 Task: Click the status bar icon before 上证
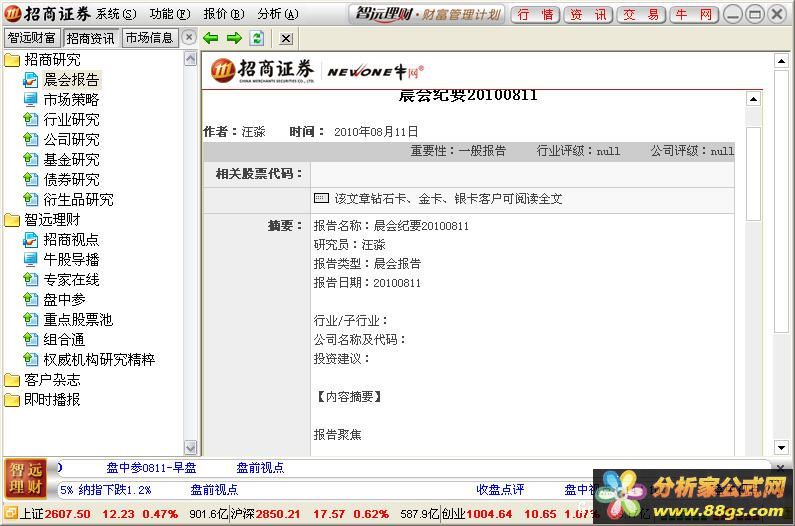11,513
